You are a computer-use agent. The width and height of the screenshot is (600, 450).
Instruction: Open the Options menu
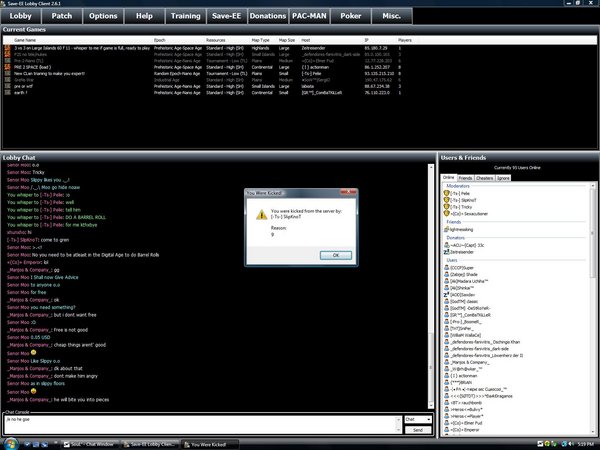coord(103,16)
